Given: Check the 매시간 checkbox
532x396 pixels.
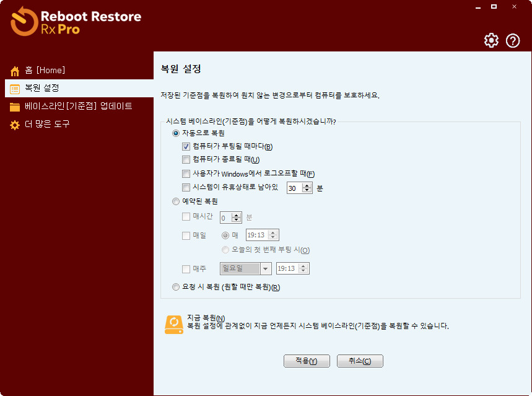Looking at the screenshot, I should [186, 217].
